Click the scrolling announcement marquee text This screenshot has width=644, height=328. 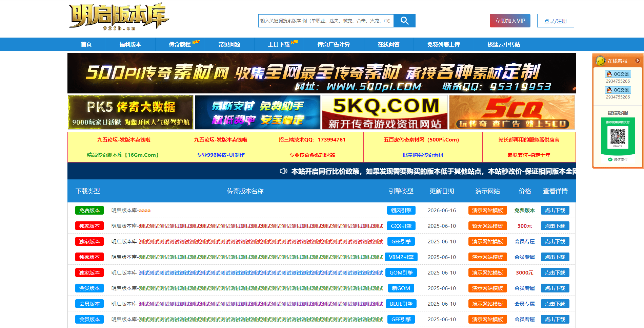[433, 171]
